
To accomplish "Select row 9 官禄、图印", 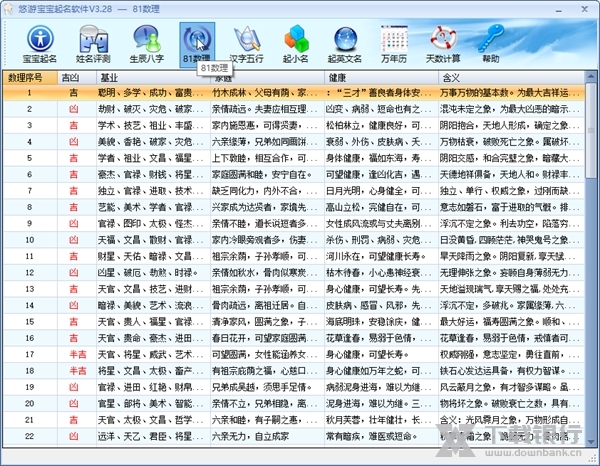I will point(294,223).
